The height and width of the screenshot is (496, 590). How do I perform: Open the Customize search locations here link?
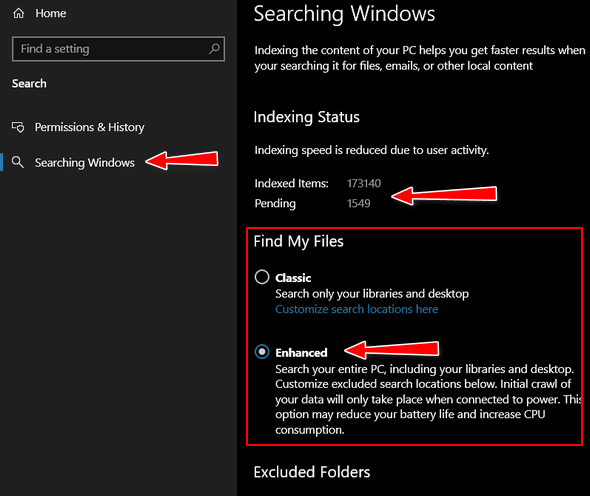(x=357, y=309)
